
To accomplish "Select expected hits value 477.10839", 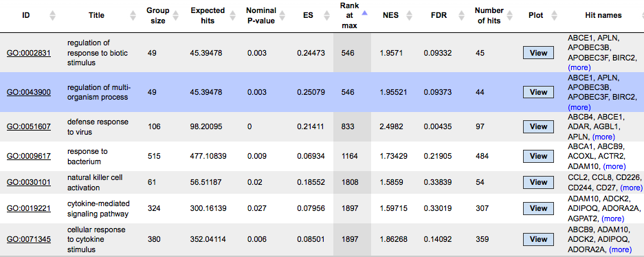I will click(x=208, y=156).
